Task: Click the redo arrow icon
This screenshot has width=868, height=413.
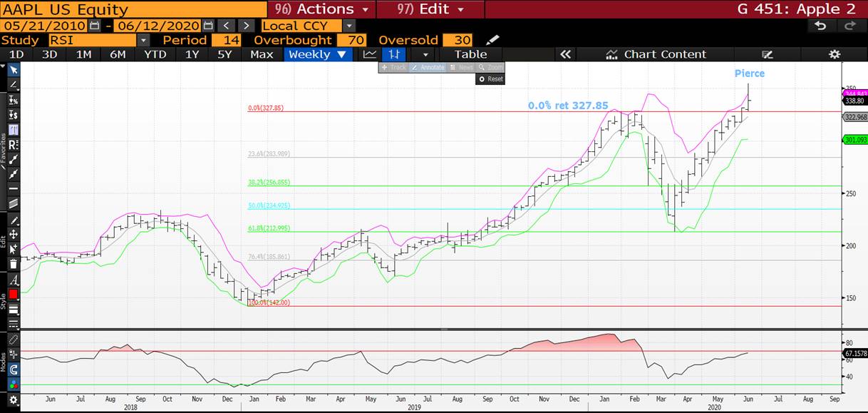Action: [x=849, y=26]
